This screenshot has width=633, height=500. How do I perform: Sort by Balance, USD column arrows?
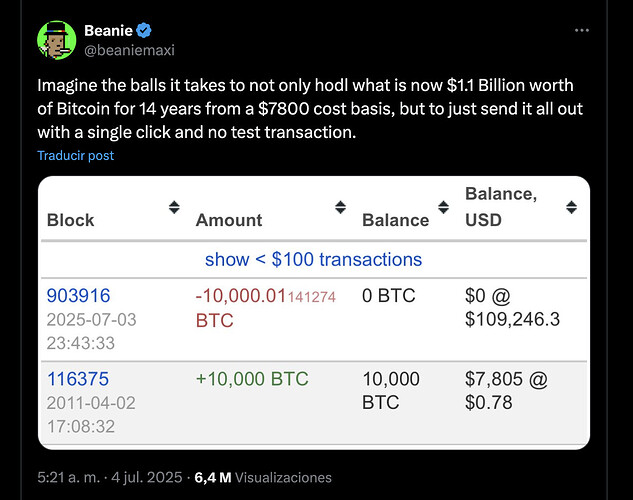tap(571, 207)
